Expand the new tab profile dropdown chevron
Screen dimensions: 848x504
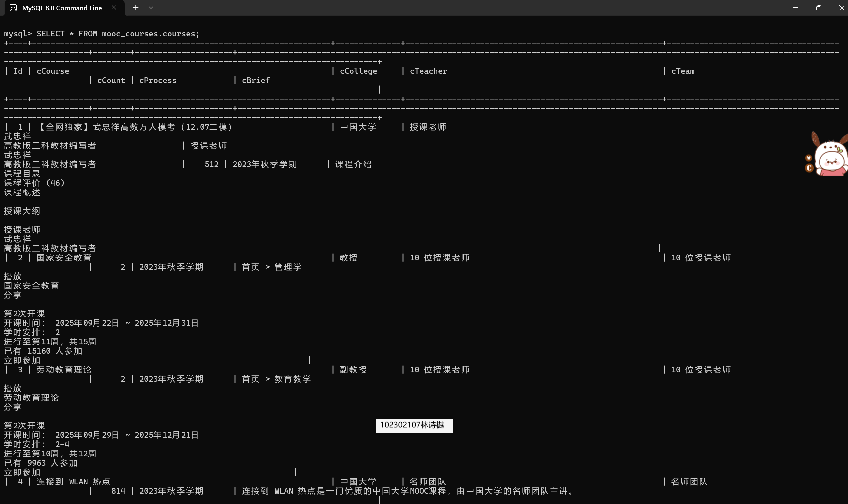pos(151,8)
